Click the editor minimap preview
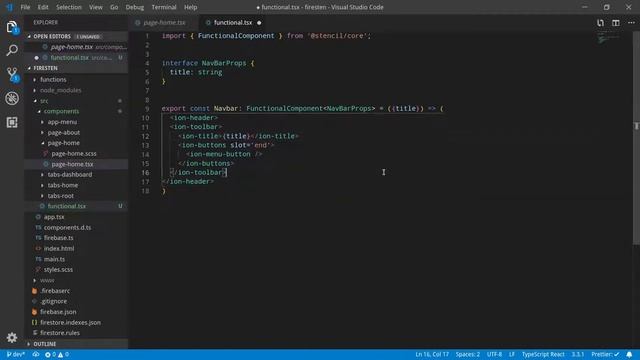 [608, 39]
